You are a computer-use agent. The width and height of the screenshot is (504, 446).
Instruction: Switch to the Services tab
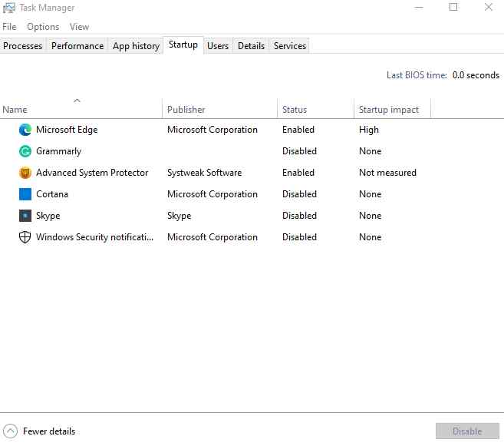[x=290, y=46]
